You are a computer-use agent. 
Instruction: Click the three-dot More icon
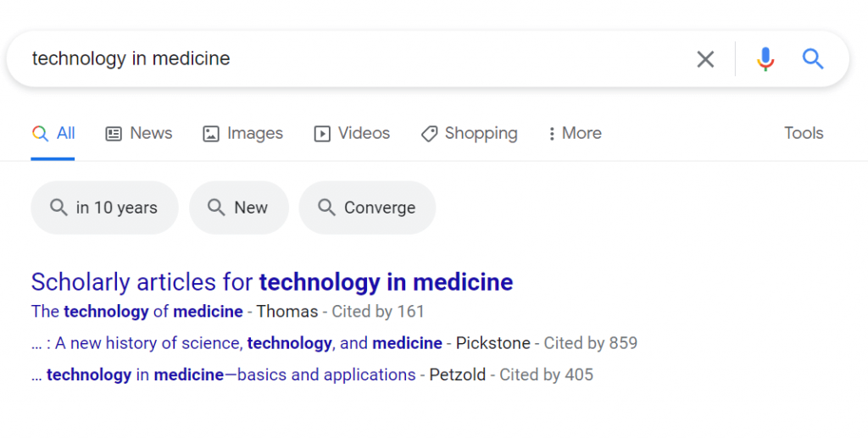pos(551,134)
